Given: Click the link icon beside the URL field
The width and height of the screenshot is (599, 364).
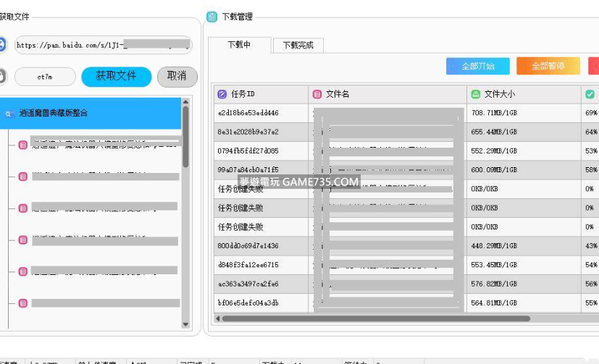Looking at the screenshot, I should [2, 45].
